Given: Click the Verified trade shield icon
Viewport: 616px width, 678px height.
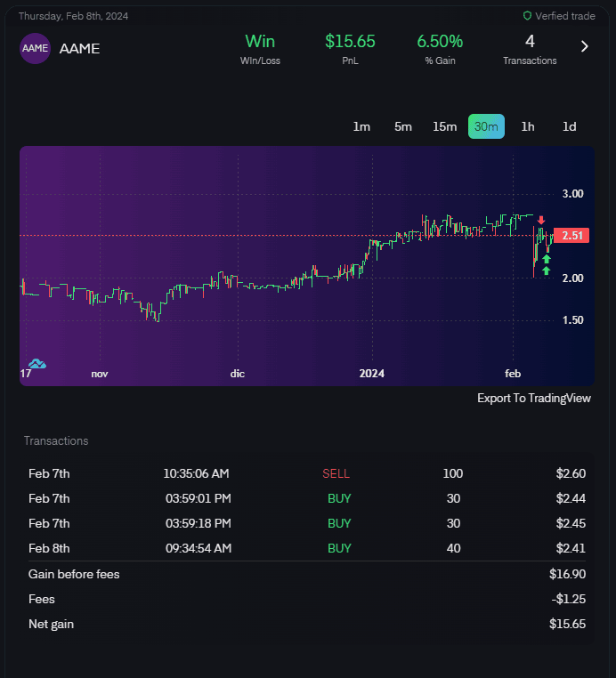Looking at the screenshot, I should click(x=527, y=16).
